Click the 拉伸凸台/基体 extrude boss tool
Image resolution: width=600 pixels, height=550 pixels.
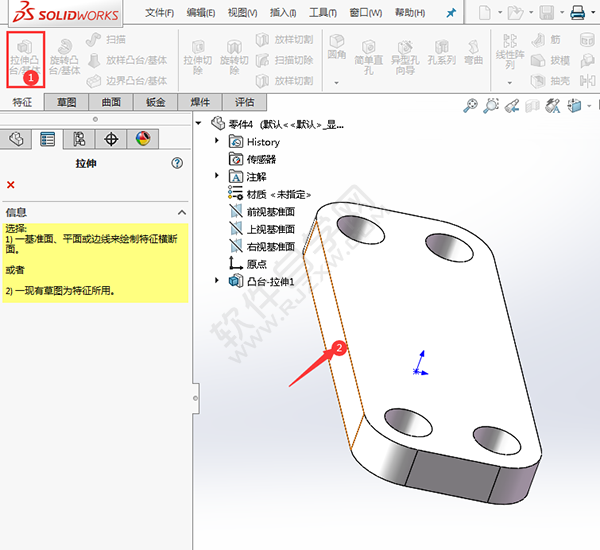click(x=25, y=54)
